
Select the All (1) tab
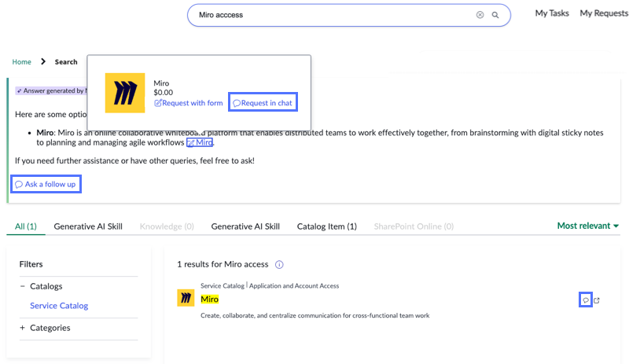coord(26,226)
